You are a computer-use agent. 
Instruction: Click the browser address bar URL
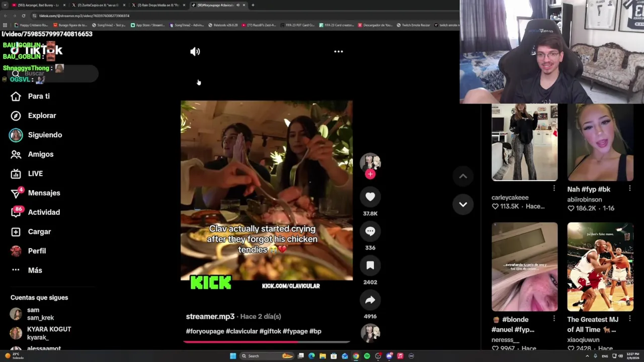pyautogui.click(x=84, y=16)
